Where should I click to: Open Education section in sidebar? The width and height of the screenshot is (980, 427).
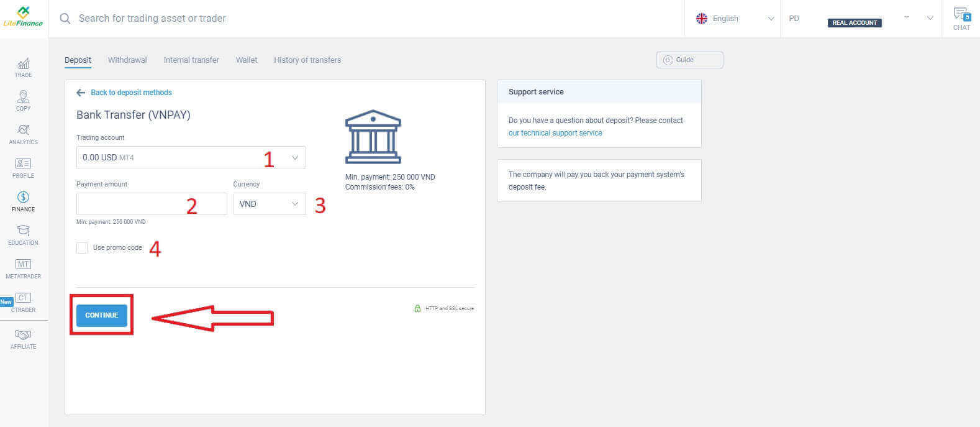coord(23,234)
